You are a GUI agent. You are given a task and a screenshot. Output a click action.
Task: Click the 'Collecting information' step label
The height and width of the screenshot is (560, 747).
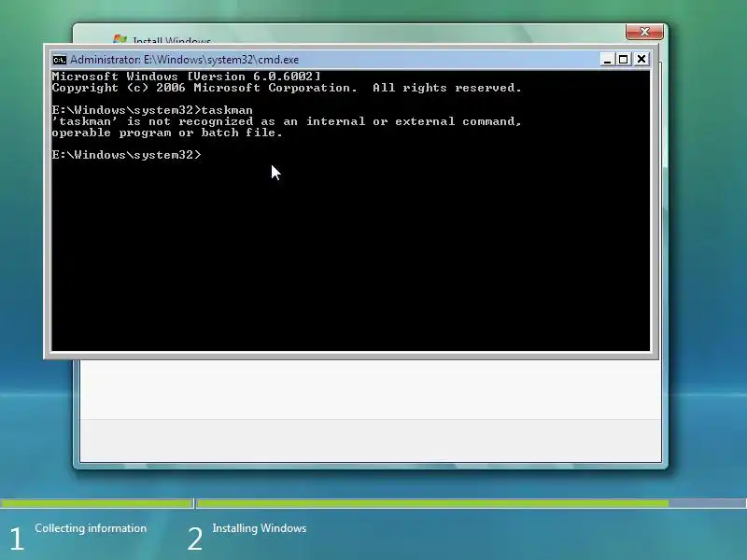click(x=91, y=528)
